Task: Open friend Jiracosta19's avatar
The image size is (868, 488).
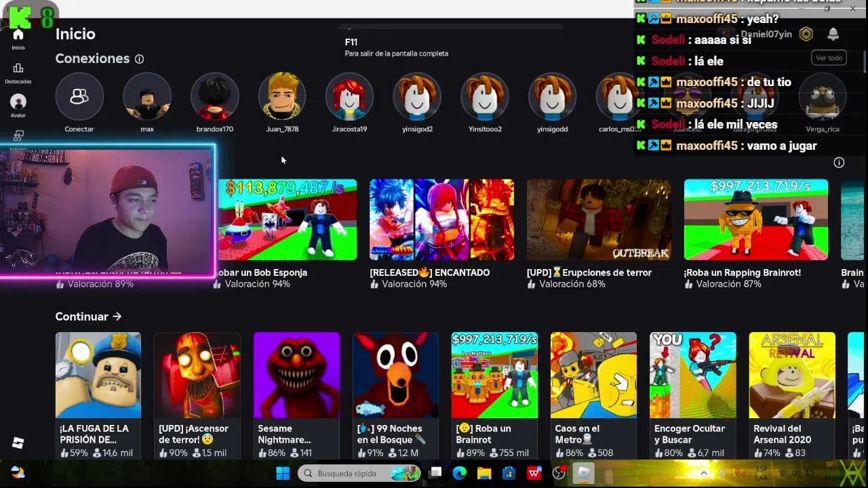Action: pos(349,97)
